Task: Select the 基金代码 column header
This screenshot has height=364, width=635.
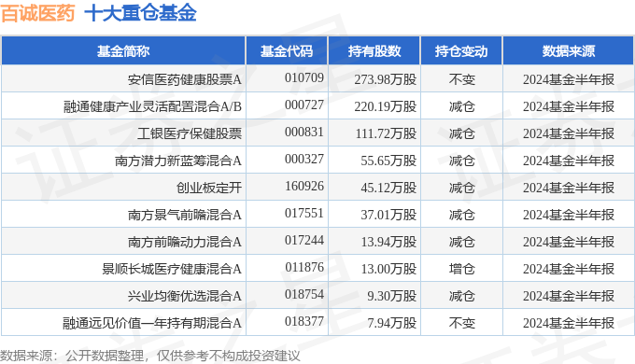Action: click(x=287, y=51)
